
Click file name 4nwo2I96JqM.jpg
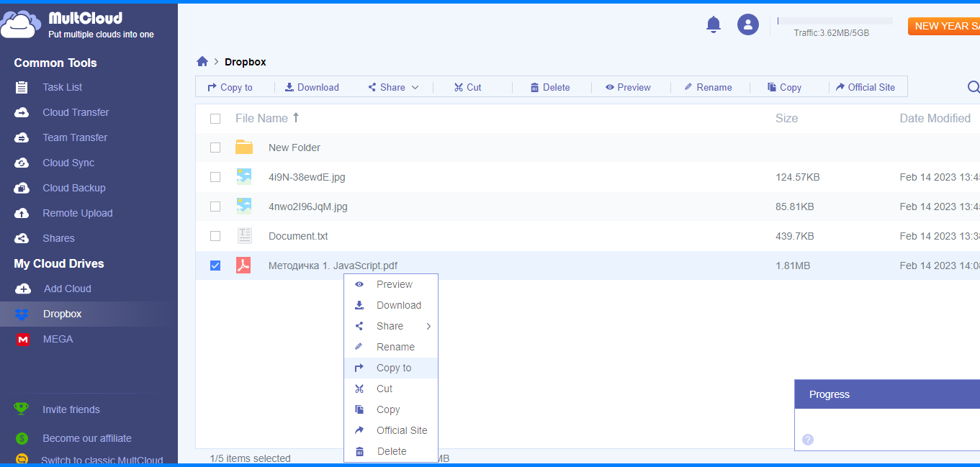pos(308,207)
